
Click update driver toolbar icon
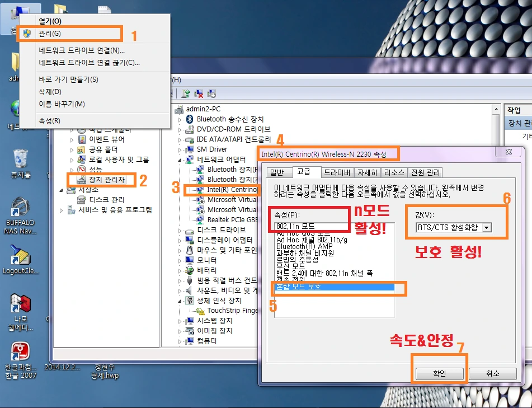click(186, 93)
